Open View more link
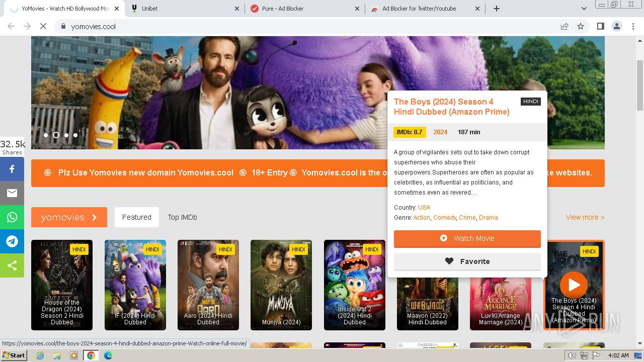This screenshot has height=362, width=644. [585, 217]
